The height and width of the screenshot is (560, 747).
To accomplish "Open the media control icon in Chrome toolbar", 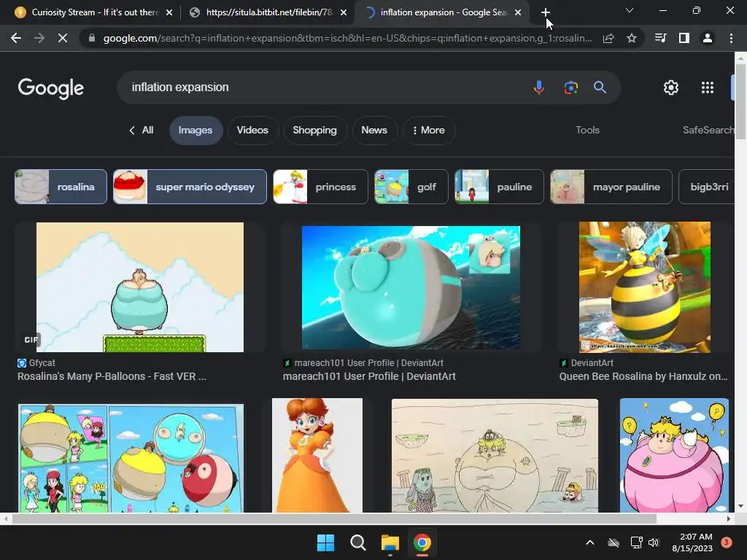I will (660, 38).
